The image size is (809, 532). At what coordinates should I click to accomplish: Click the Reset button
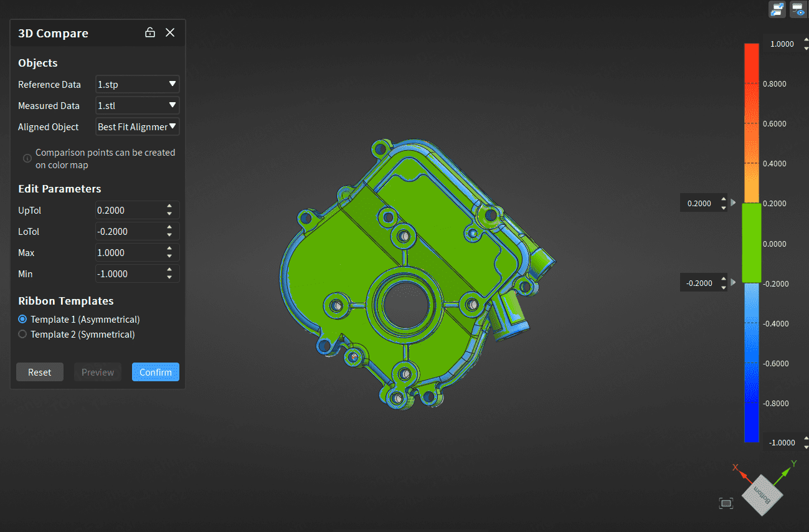coord(40,372)
